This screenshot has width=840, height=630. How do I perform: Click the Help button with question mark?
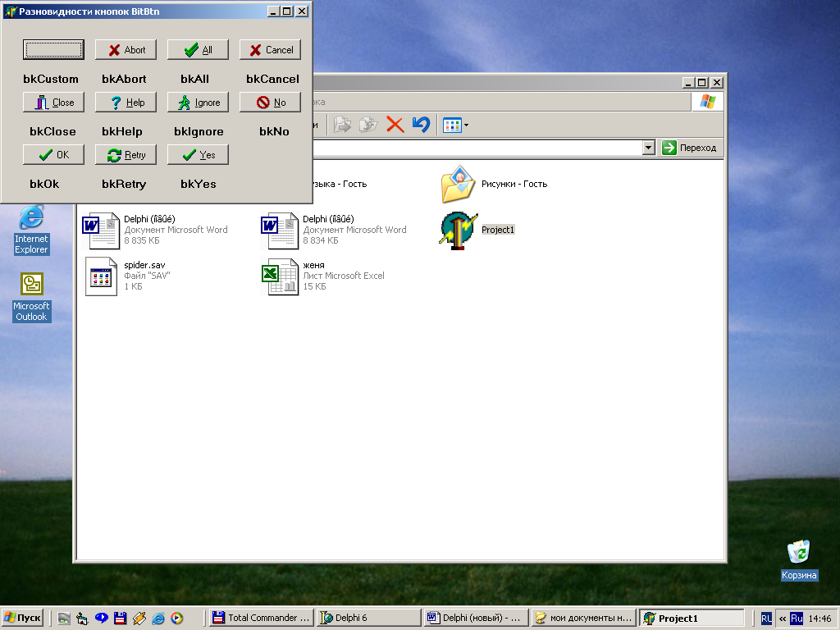pyautogui.click(x=126, y=103)
